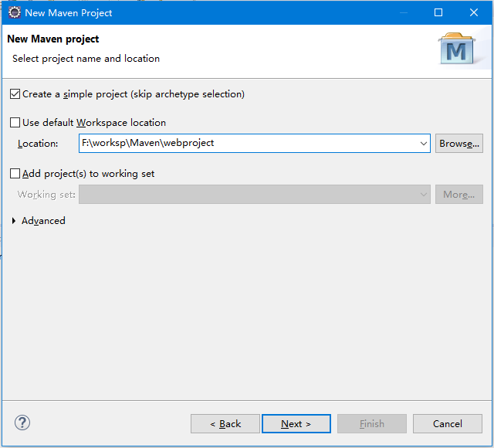The image size is (494, 448).
Task: Expand the Advanced section
Action: tap(14, 221)
